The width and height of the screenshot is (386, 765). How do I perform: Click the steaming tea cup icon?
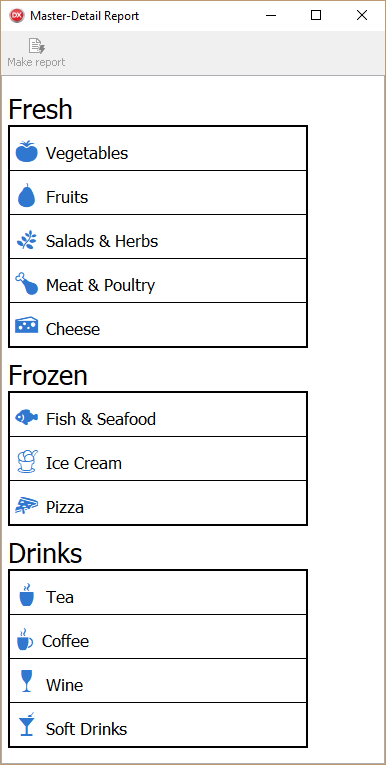click(x=26, y=594)
